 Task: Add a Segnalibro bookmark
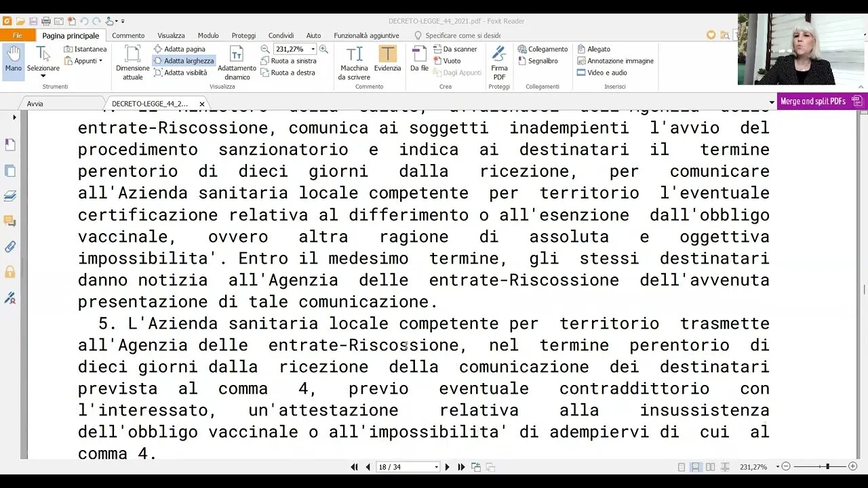tap(538, 60)
